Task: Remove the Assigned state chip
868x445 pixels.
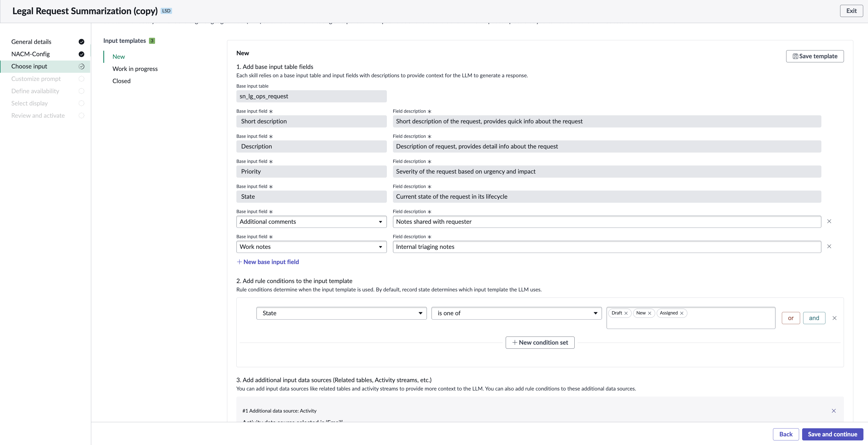Action: click(x=682, y=313)
